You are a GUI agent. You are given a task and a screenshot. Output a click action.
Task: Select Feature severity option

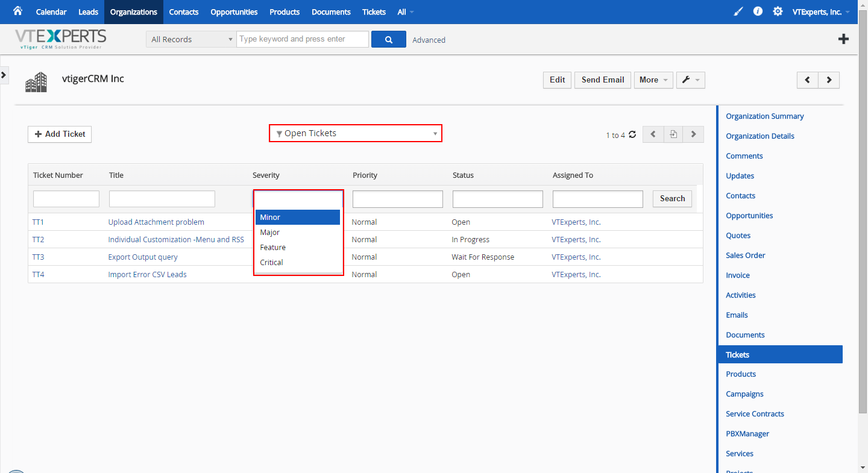click(x=298, y=247)
